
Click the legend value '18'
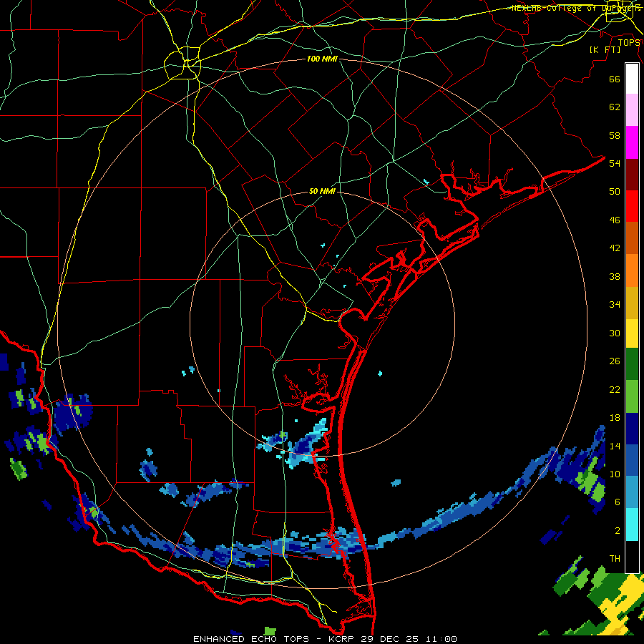pyautogui.click(x=615, y=418)
